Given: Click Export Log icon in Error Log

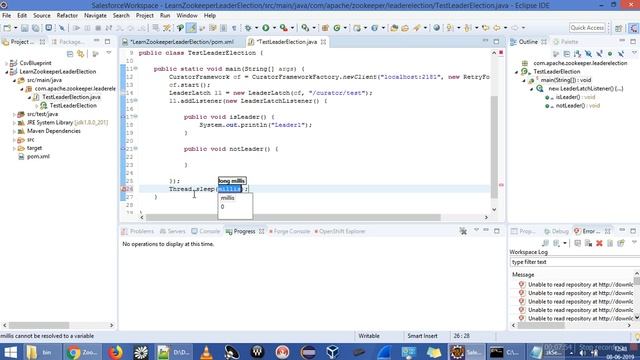Looking at the screenshot, I should [x=545, y=243].
